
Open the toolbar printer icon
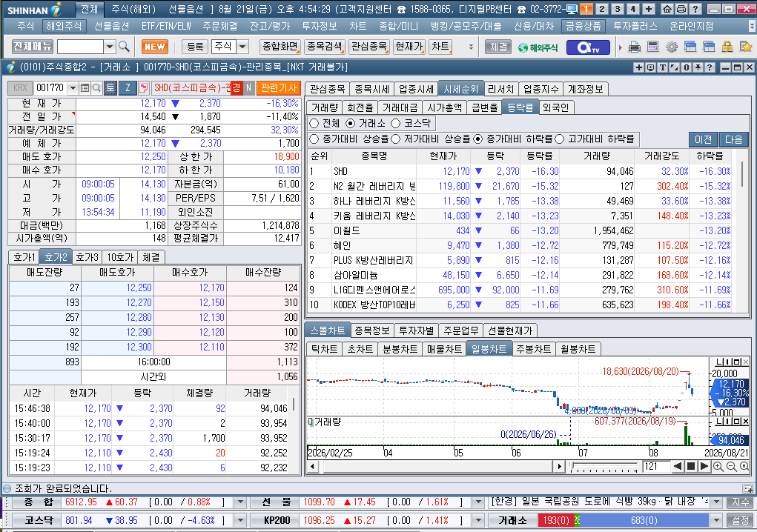(x=635, y=47)
